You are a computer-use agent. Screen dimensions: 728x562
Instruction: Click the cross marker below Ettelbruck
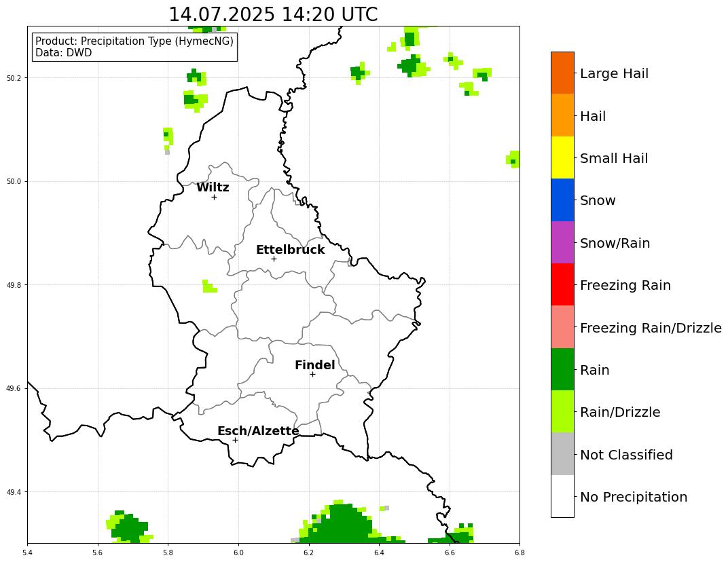pos(274,259)
